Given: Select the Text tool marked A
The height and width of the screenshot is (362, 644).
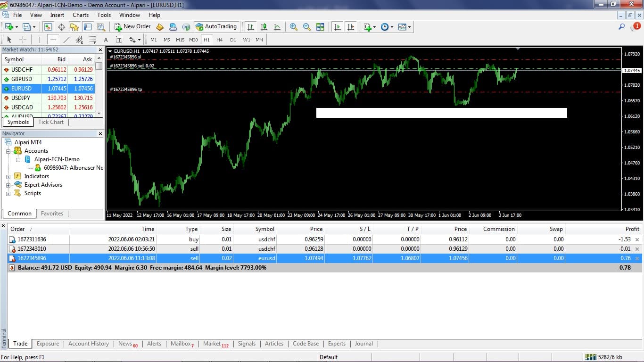Looking at the screenshot, I should 106,40.
